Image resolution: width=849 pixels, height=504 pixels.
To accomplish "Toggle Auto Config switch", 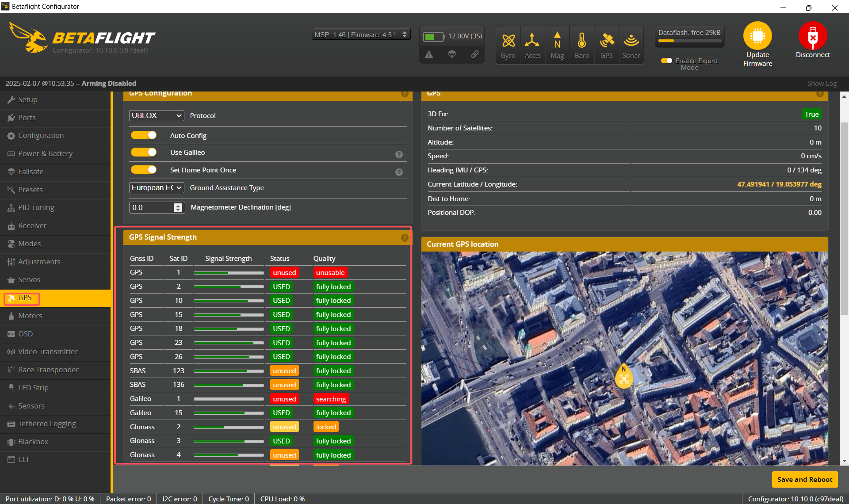I will [x=143, y=135].
